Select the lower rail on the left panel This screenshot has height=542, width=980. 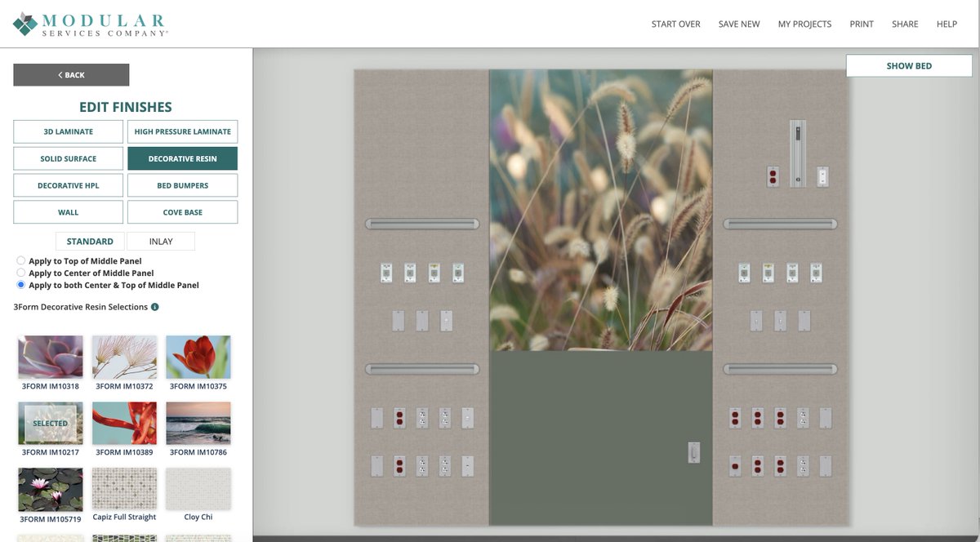click(421, 370)
